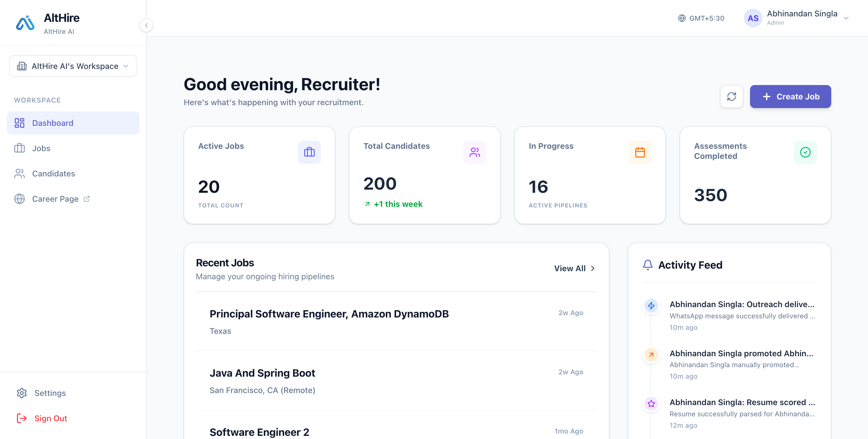Click the bell icon in Activity Feed
868x439 pixels.
click(x=648, y=265)
